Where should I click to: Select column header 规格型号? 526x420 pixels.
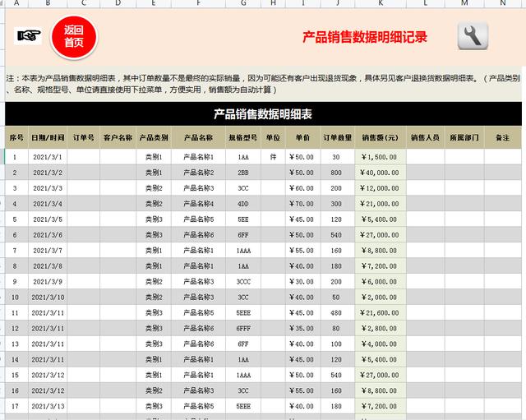(243, 137)
